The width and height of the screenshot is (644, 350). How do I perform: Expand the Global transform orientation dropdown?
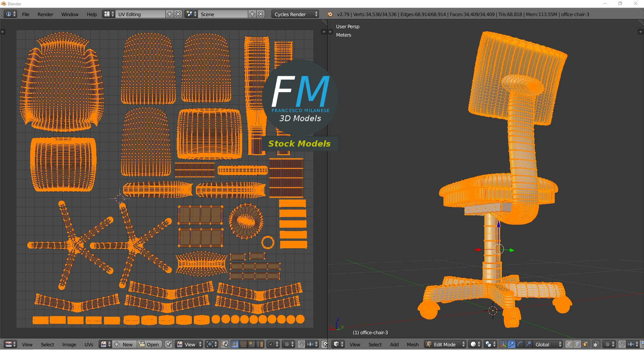click(x=548, y=344)
